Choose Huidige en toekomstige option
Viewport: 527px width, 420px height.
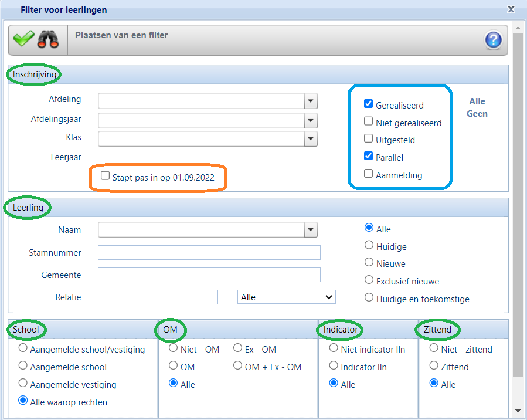[x=369, y=297]
